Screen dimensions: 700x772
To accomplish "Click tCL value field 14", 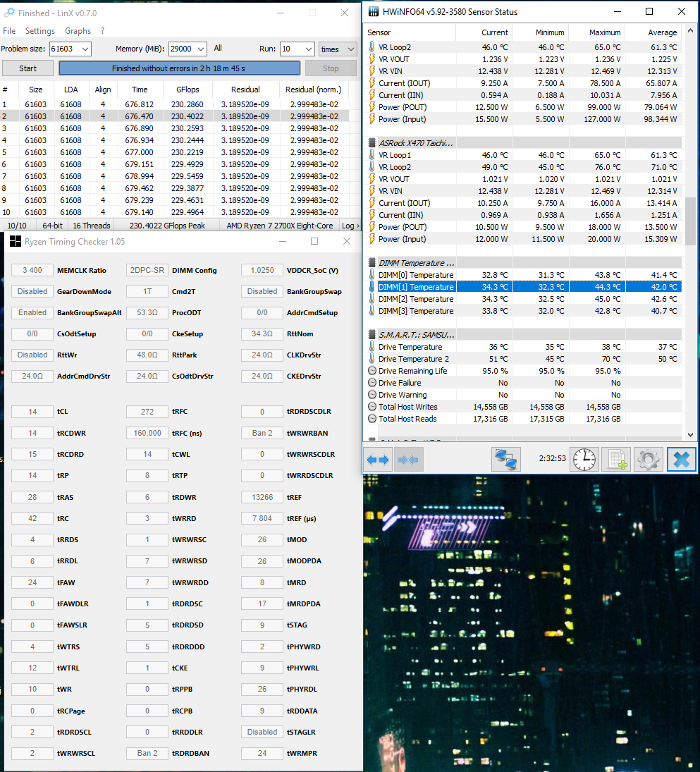I will (32, 412).
